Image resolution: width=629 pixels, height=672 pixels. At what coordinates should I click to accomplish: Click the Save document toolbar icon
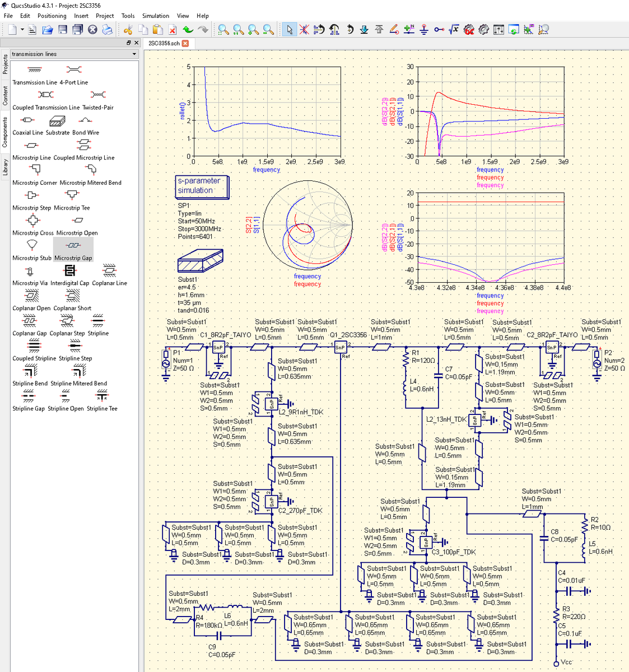point(63,30)
